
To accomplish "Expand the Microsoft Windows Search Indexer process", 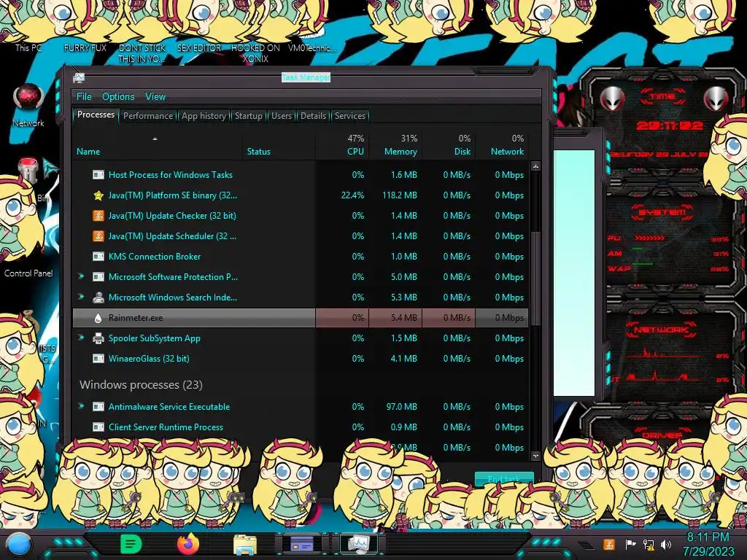I will click(x=81, y=297).
